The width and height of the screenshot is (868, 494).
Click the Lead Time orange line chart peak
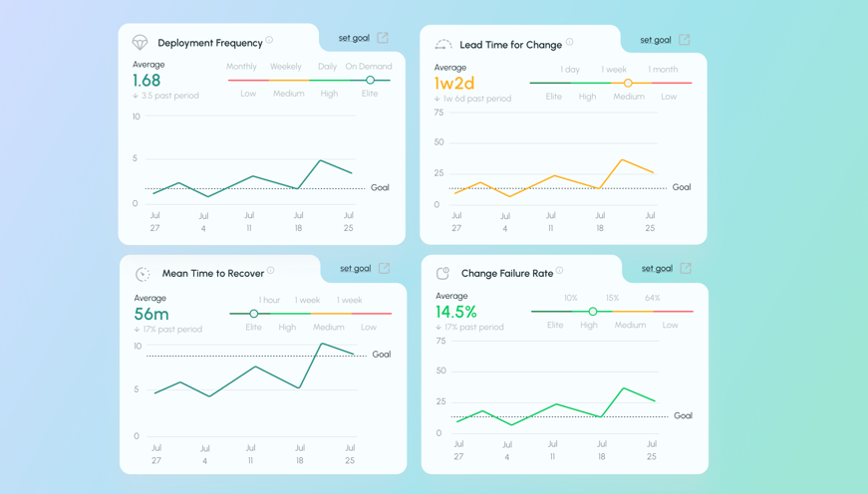click(x=622, y=160)
